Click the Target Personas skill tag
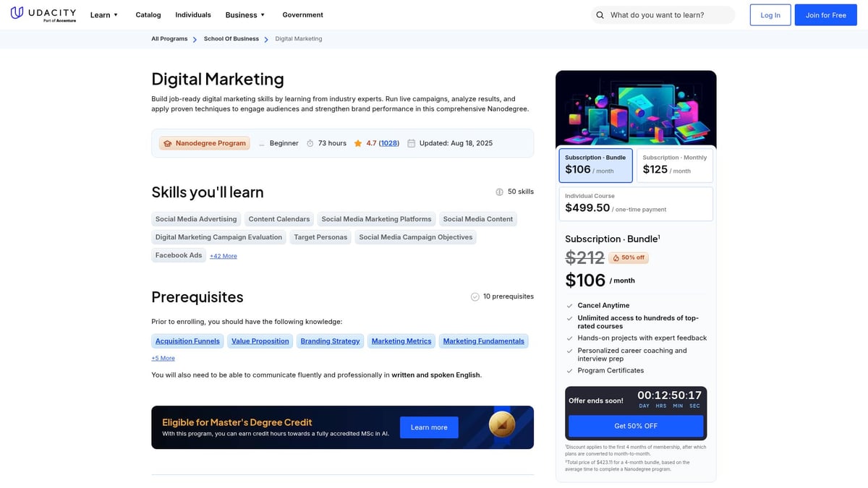The height and width of the screenshot is (488, 868). click(x=320, y=237)
